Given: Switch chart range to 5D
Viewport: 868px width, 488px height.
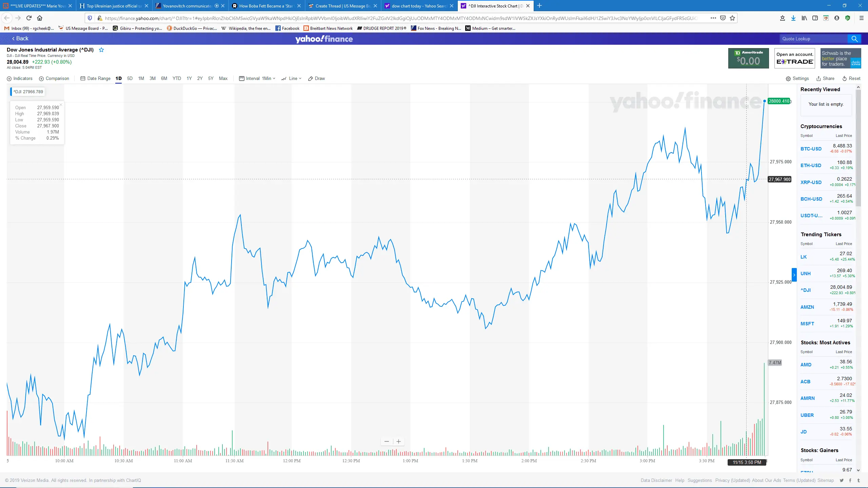Looking at the screenshot, I should [x=130, y=79].
